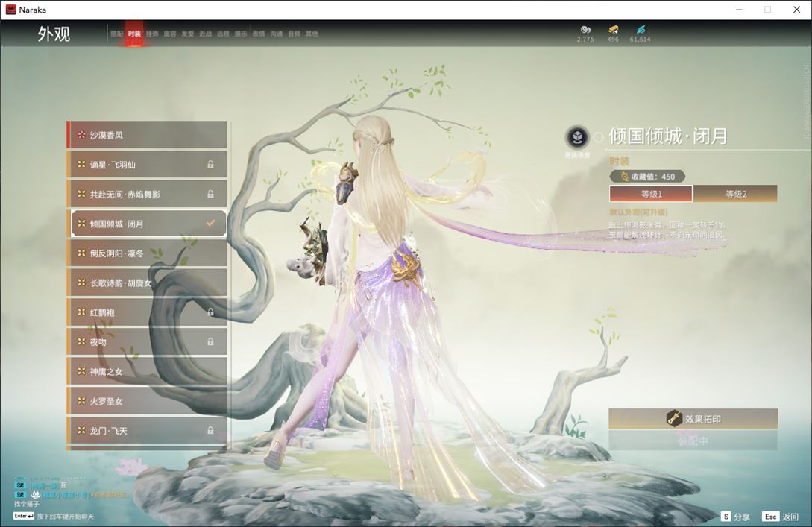The image size is (812, 527).
Task: Open the 面容 tab
Action: 170,34
